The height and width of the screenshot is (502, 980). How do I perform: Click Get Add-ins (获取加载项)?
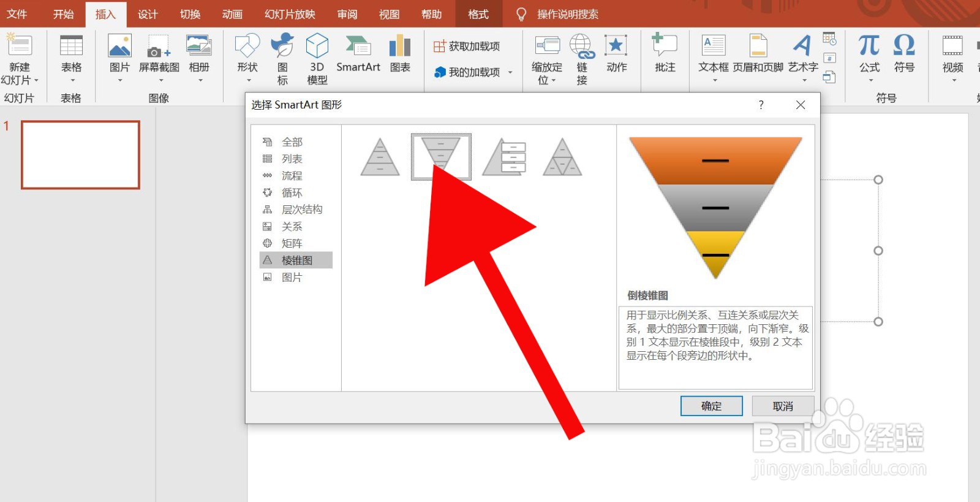click(x=467, y=46)
